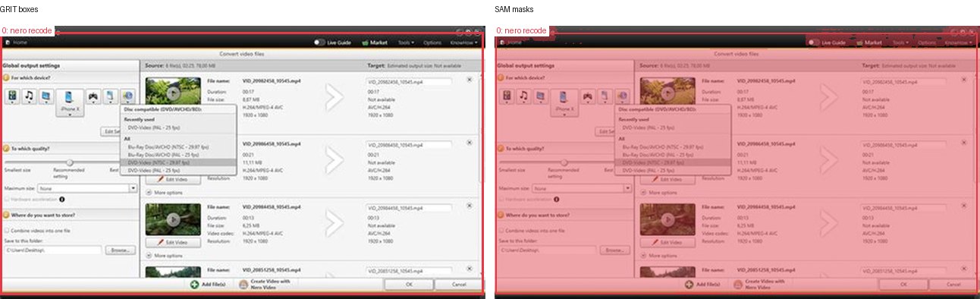
Task: GRIT boxes panel: select the video film device icon
Action: pos(12,96)
